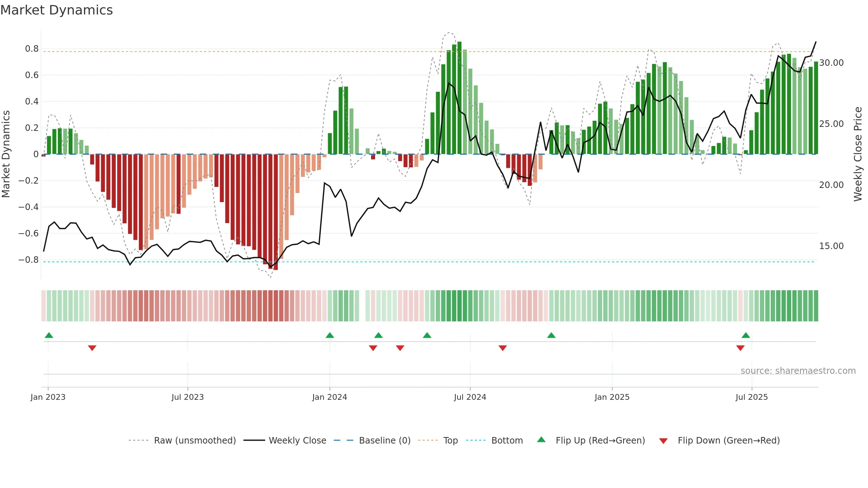Viewport: 868px width, 488px height.
Task: Click the source: sharemaestro.com text
Action: pyautogui.click(x=798, y=371)
